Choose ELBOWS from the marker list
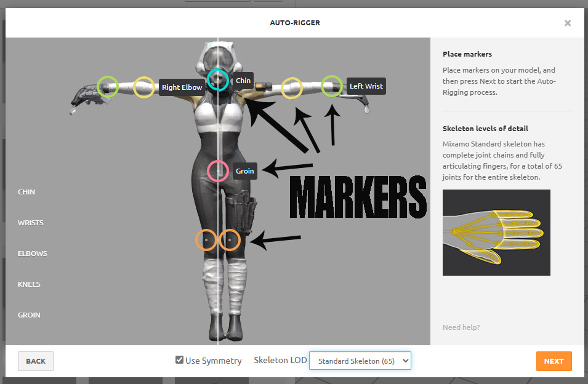This screenshot has height=384, width=588. click(x=33, y=254)
